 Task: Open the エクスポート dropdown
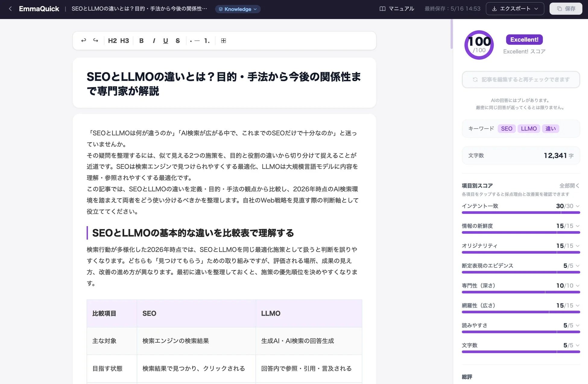tap(515, 9)
